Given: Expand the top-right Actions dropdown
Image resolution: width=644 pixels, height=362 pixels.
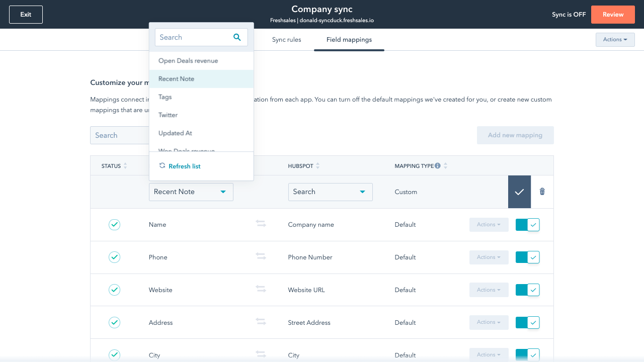Looking at the screenshot, I should coord(615,40).
